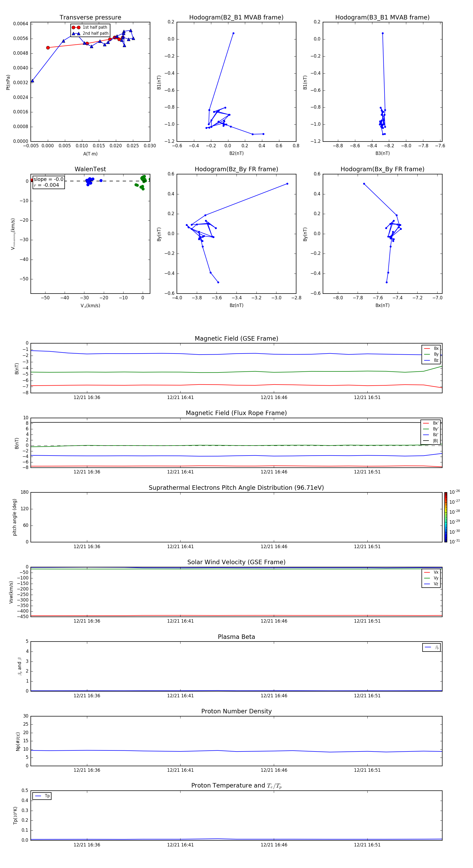The image size is (473, 868).
Task: Click the 'pitch angle (deg)' y-axis label
Action: pyautogui.click(x=14, y=517)
